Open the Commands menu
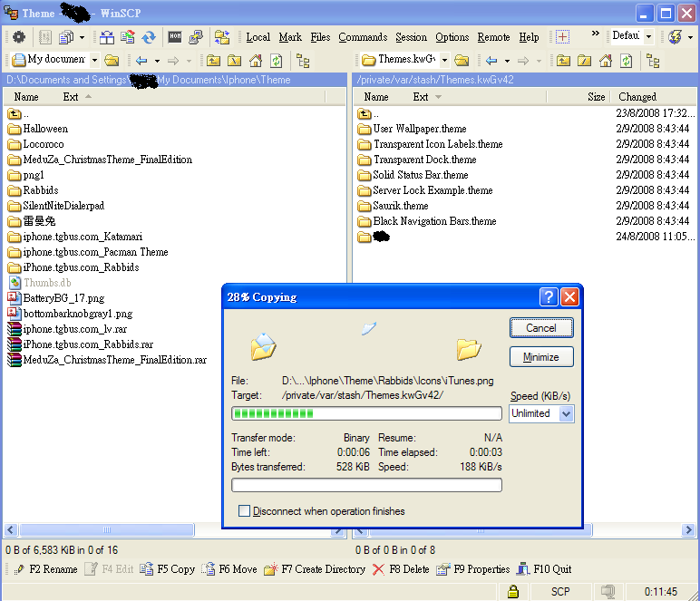 click(x=363, y=37)
